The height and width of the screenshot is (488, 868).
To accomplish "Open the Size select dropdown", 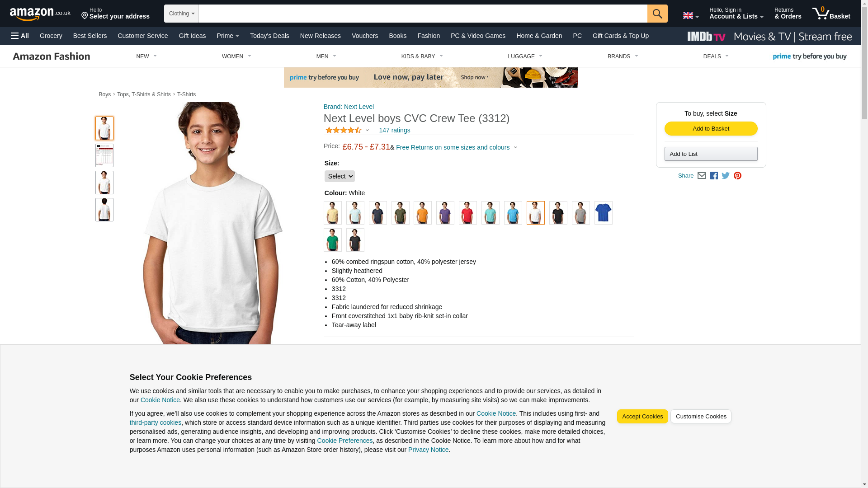I will [340, 176].
